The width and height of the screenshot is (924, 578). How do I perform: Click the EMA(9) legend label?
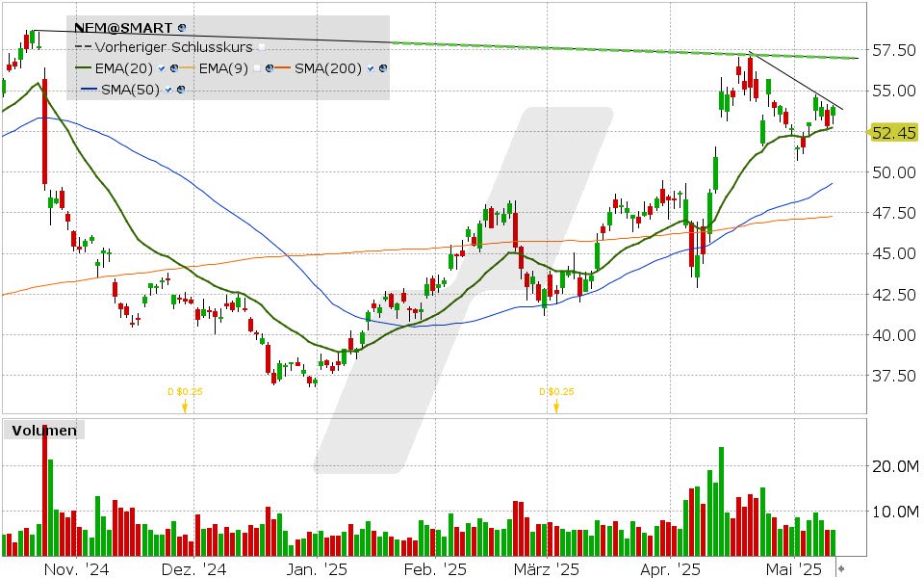tap(223, 68)
